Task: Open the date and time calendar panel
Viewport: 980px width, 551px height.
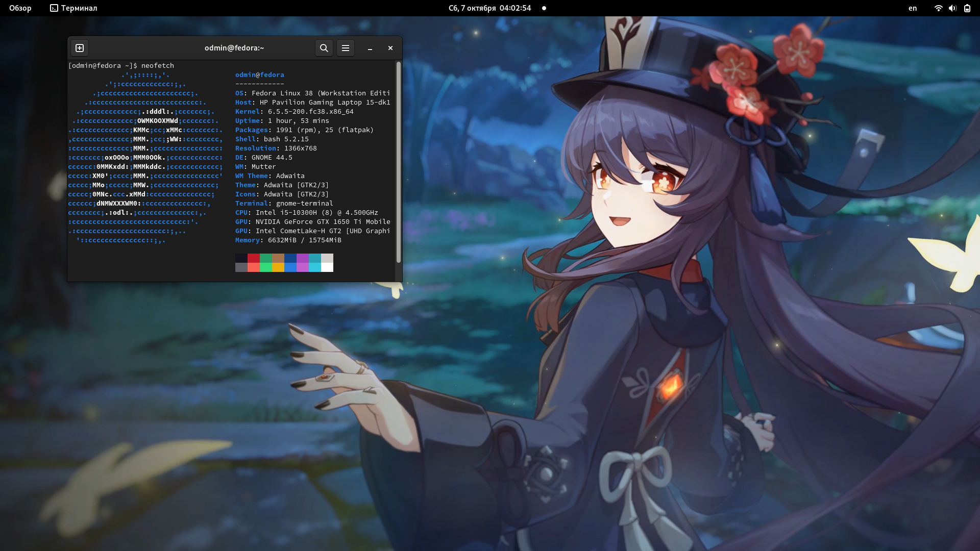Action: coord(489,8)
